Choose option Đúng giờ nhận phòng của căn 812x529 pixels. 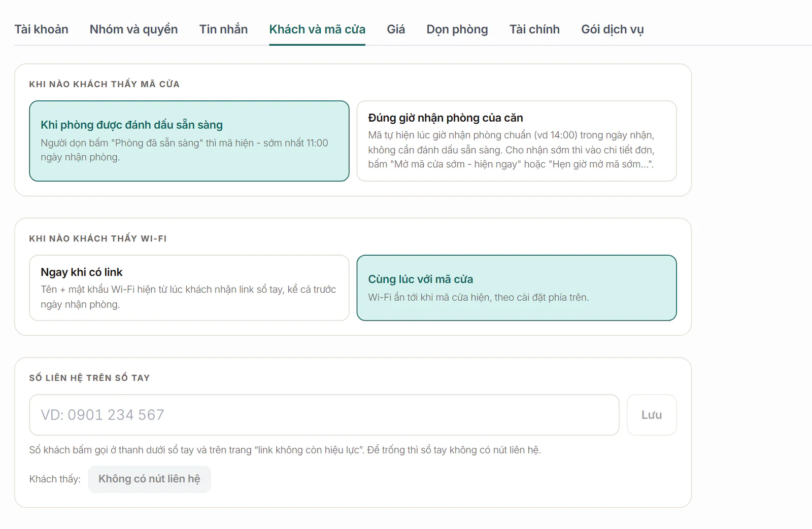(517, 141)
